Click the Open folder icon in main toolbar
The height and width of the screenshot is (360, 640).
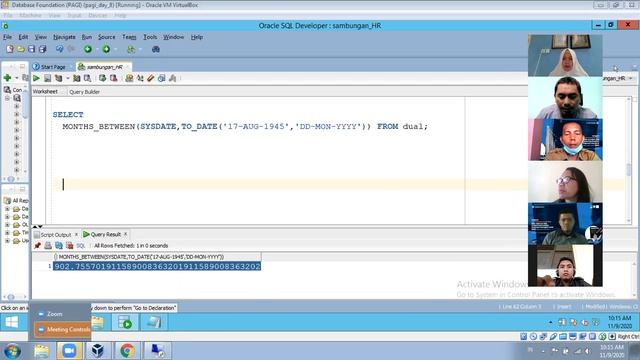pos(20,49)
